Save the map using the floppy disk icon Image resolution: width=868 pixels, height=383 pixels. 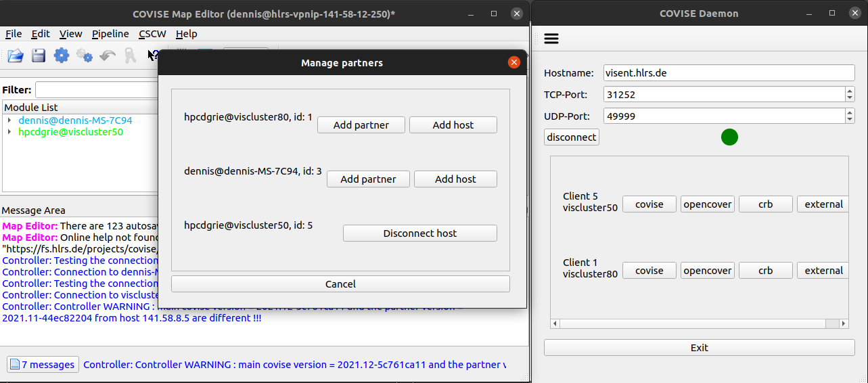tap(39, 55)
